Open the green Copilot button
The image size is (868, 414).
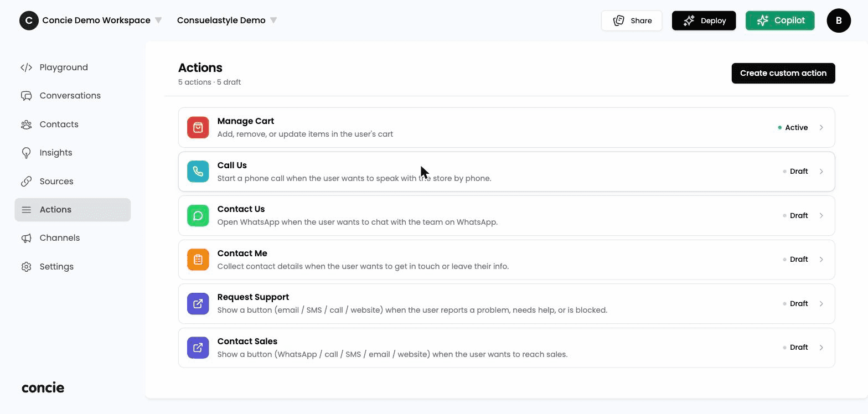click(x=780, y=20)
